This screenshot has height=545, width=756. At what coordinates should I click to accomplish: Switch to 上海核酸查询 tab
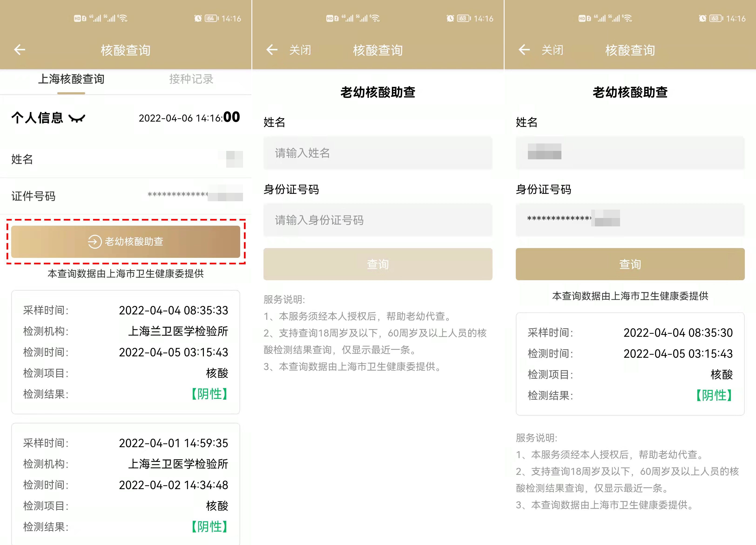pos(71,79)
